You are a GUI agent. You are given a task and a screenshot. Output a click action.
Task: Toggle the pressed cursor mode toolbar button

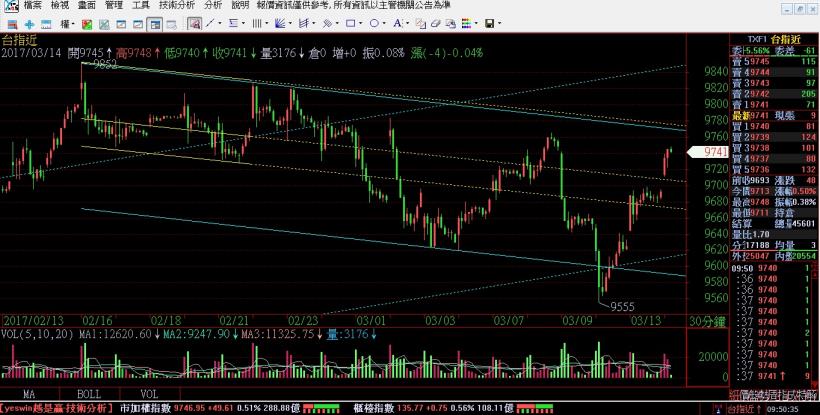tap(194, 23)
